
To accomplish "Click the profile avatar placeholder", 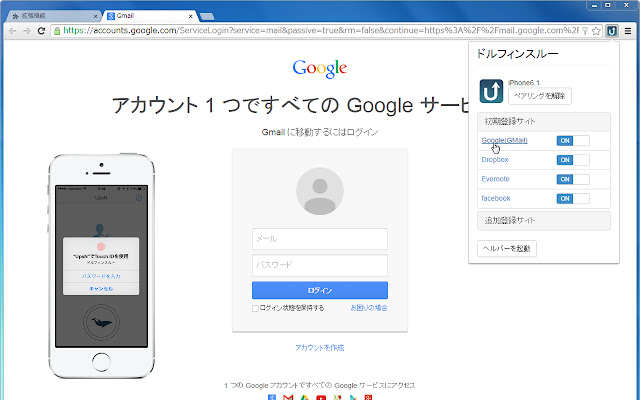I will 320,191.
